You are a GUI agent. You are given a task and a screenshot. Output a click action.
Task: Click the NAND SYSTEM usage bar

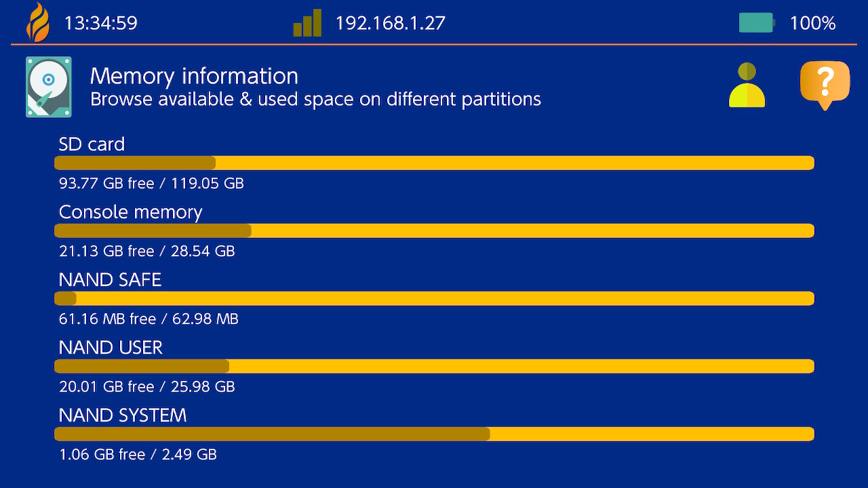[434, 434]
